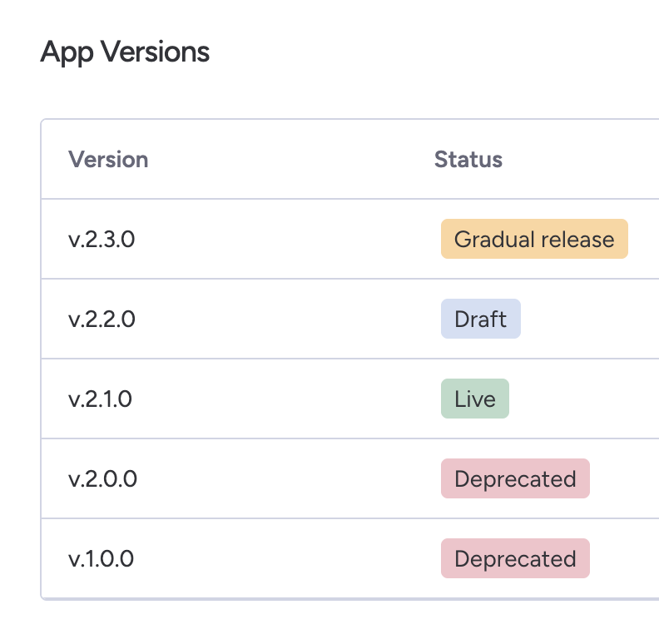The width and height of the screenshot is (659, 644).
Task: Select version v.2.3.0 in the table
Action: (x=102, y=239)
